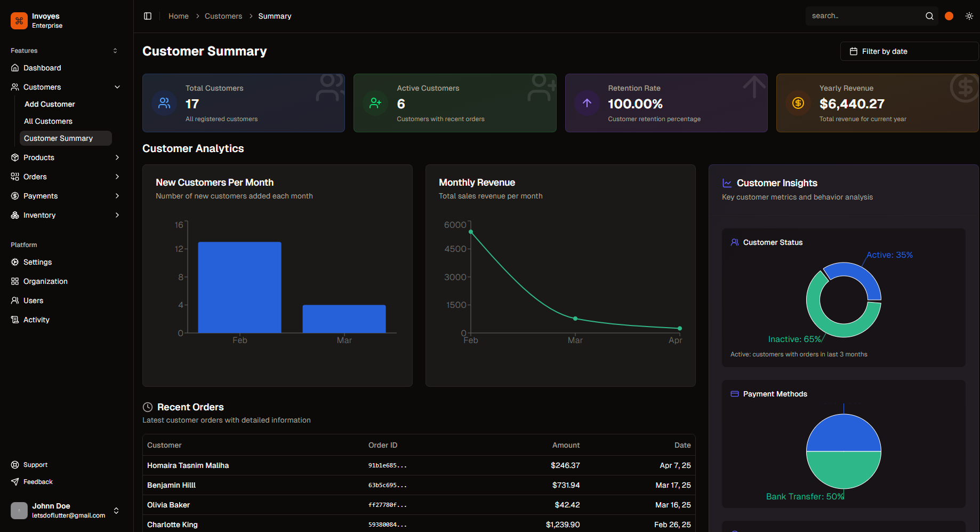The image size is (980, 532).
Task: Expand the Products submenu
Action: point(117,157)
